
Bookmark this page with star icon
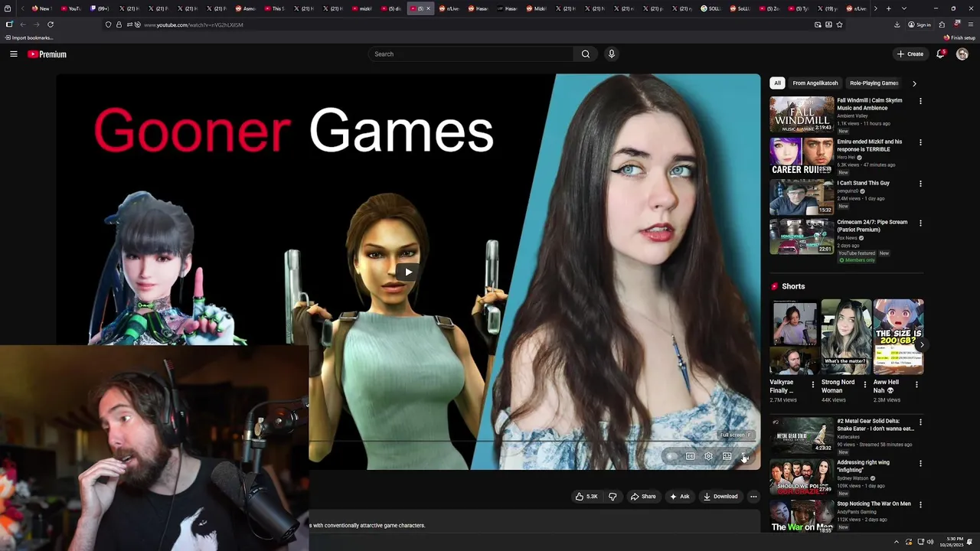pyautogui.click(x=839, y=24)
